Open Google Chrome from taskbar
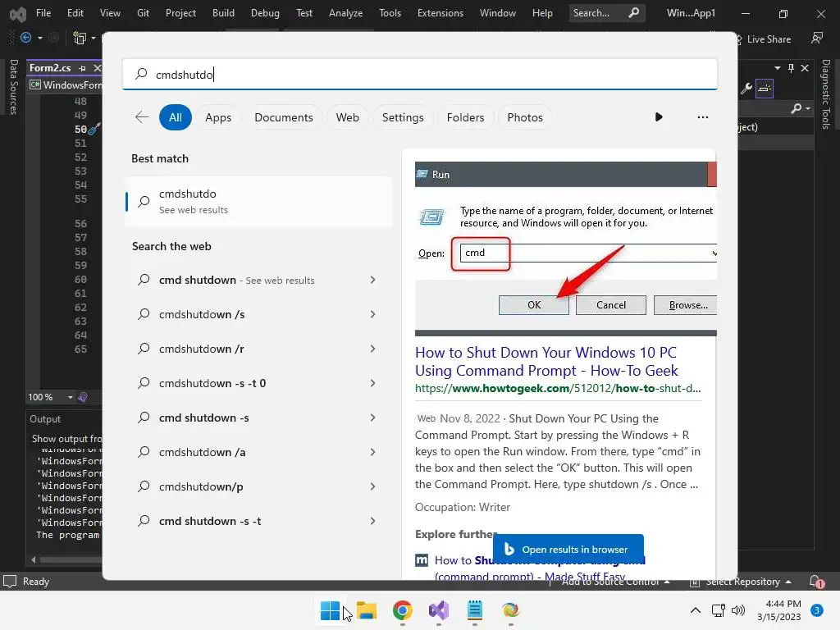The height and width of the screenshot is (630, 840). pos(402,610)
